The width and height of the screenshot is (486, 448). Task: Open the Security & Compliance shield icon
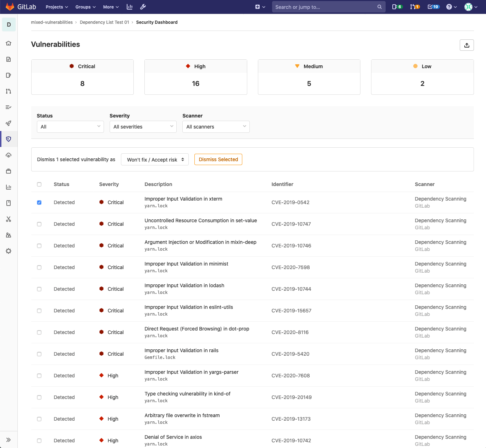tap(9, 139)
